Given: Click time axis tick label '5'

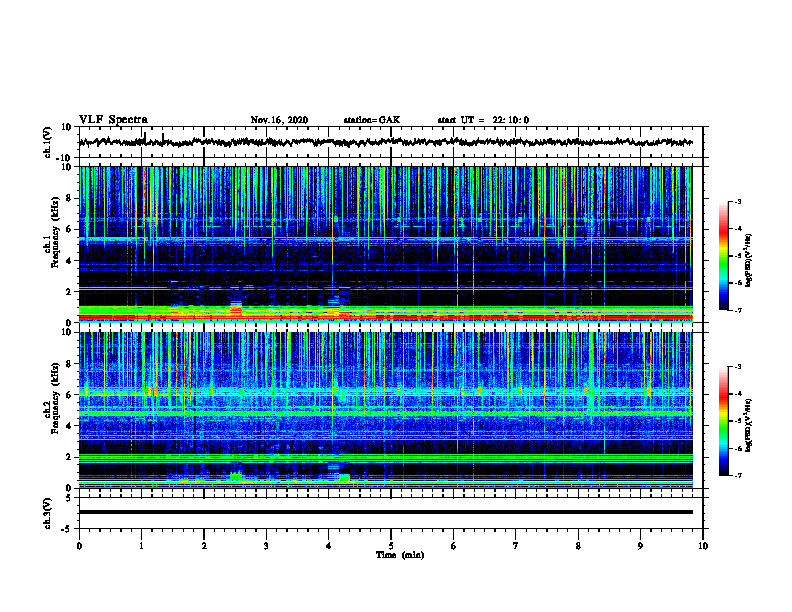Looking at the screenshot, I should point(391,546).
